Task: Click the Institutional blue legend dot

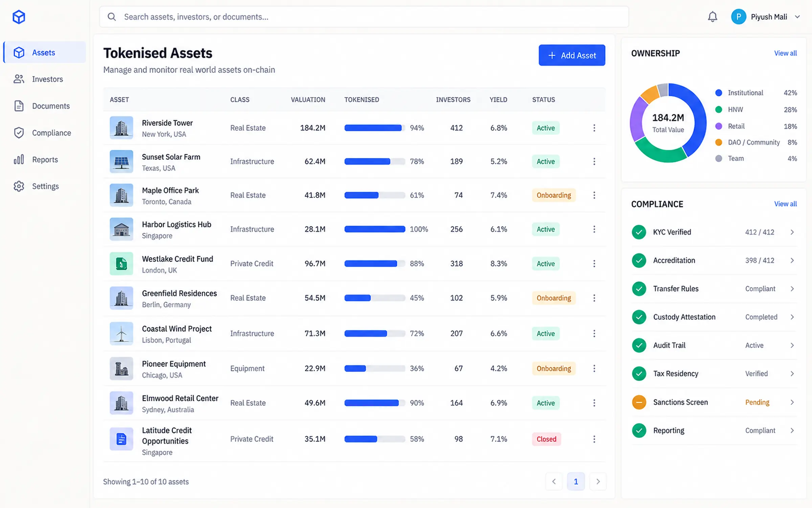Action: (x=719, y=93)
